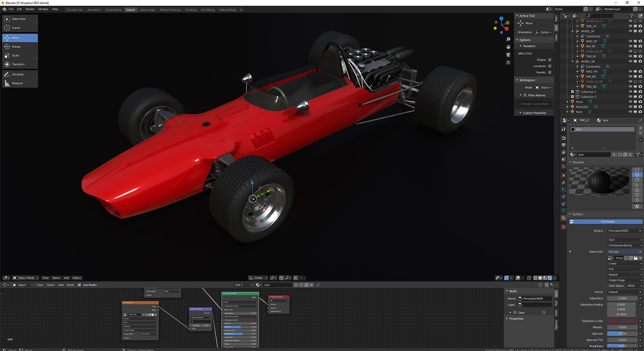This screenshot has height=351, width=644.
Task: Set material preview to sphere shape
Action: [637, 175]
